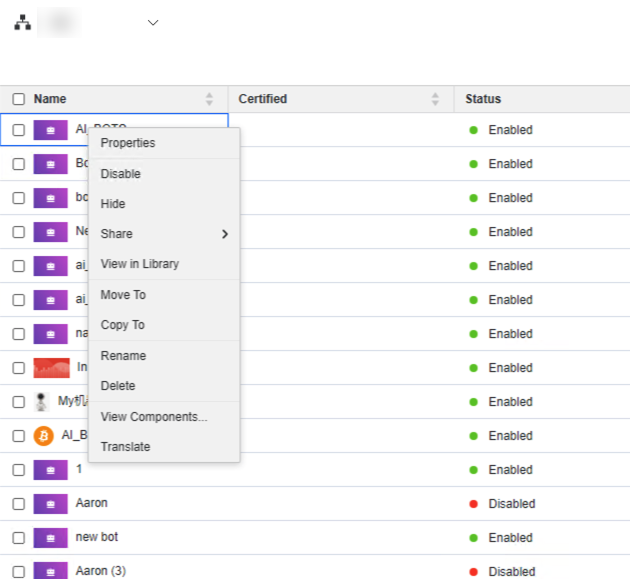Click the purple bot icon beside Aaron
Screen dimensions: 630x579
[x=51, y=504]
